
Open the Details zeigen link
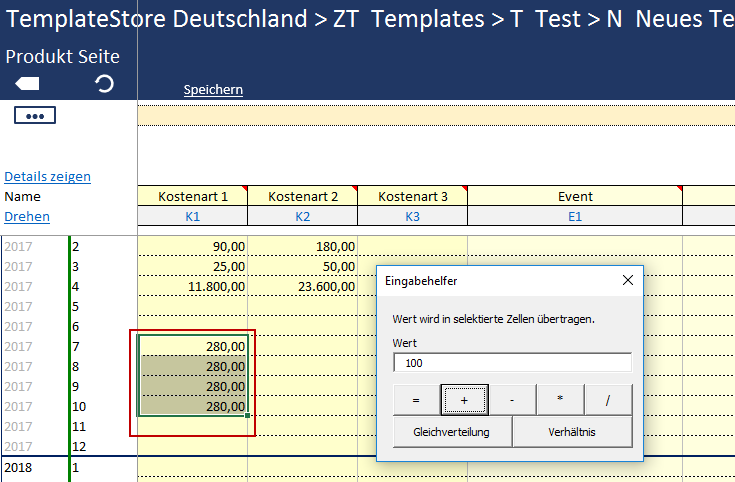(x=47, y=177)
